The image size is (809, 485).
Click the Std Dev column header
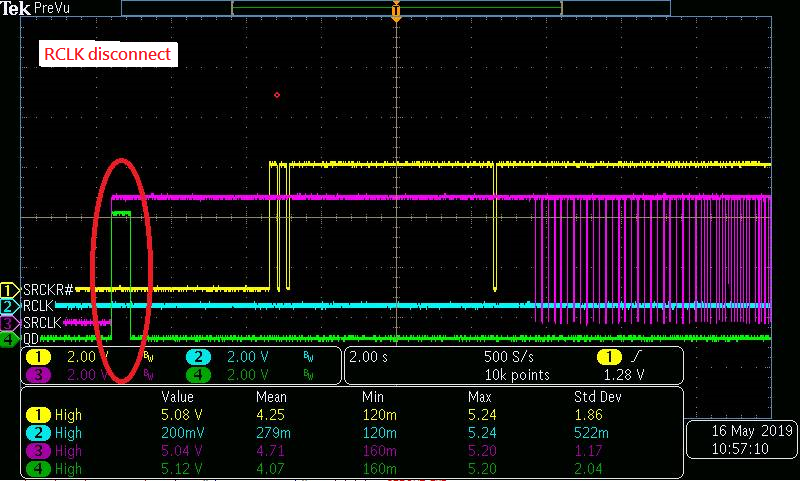coord(597,397)
